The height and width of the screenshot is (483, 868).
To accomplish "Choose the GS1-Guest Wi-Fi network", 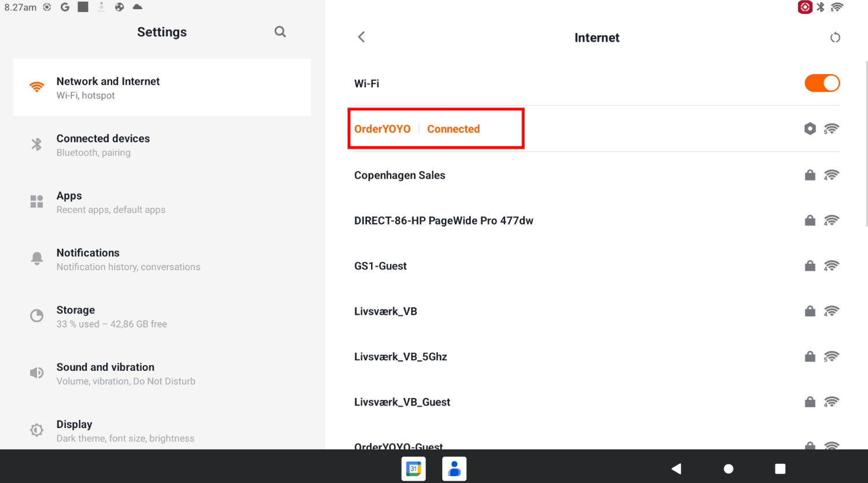I will pos(596,266).
